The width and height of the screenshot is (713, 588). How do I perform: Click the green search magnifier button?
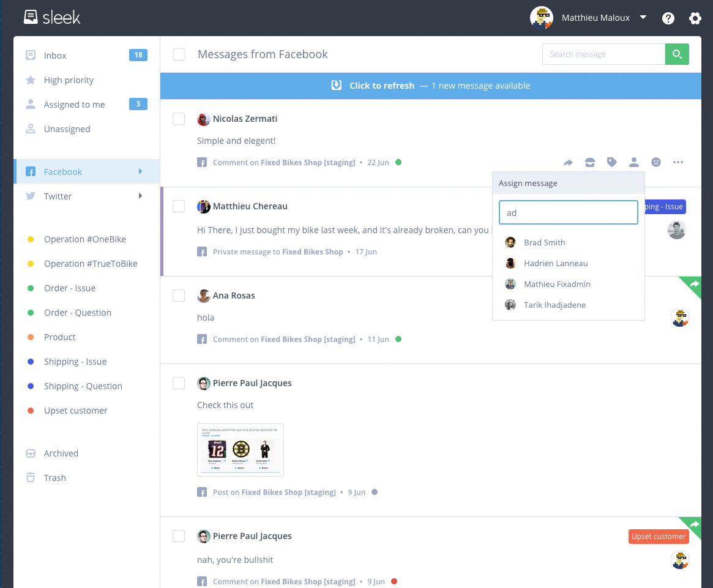pyautogui.click(x=677, y=54)
